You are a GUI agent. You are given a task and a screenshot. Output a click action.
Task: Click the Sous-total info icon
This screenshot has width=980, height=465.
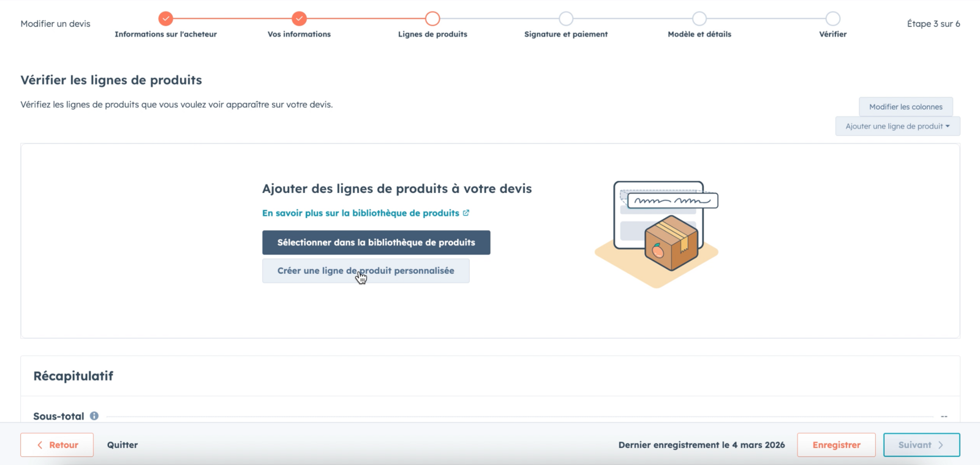tap(94, 415)
